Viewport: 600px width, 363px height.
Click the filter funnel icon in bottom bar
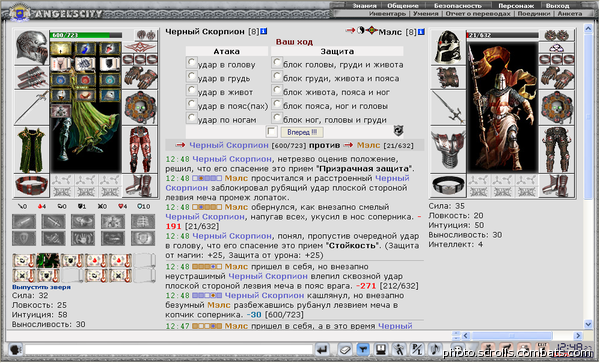363,349
